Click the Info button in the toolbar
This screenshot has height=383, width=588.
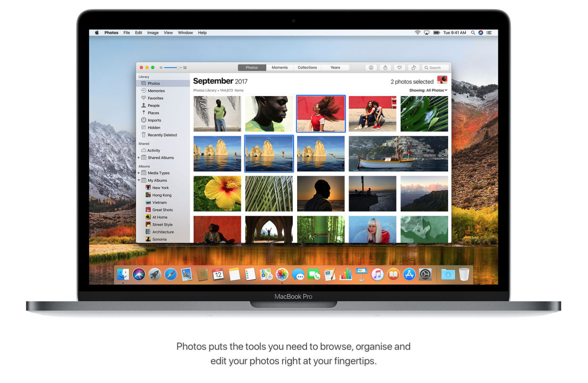click(371, 68)
